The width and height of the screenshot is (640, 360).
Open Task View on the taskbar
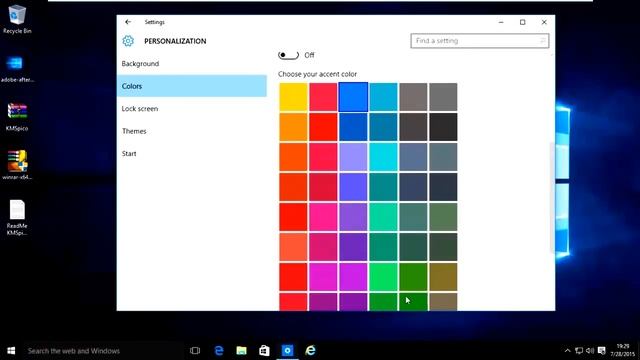point(195,351)
